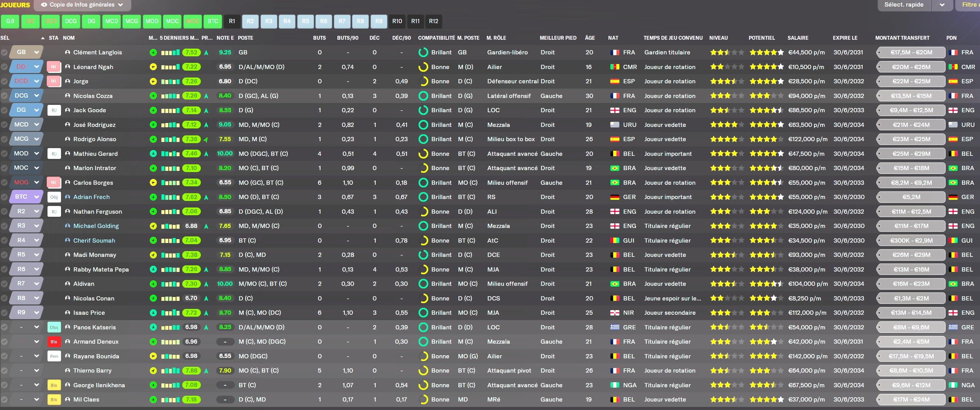Click the Uruguay flag in José Rodríguez NAT column

[615, 125]
